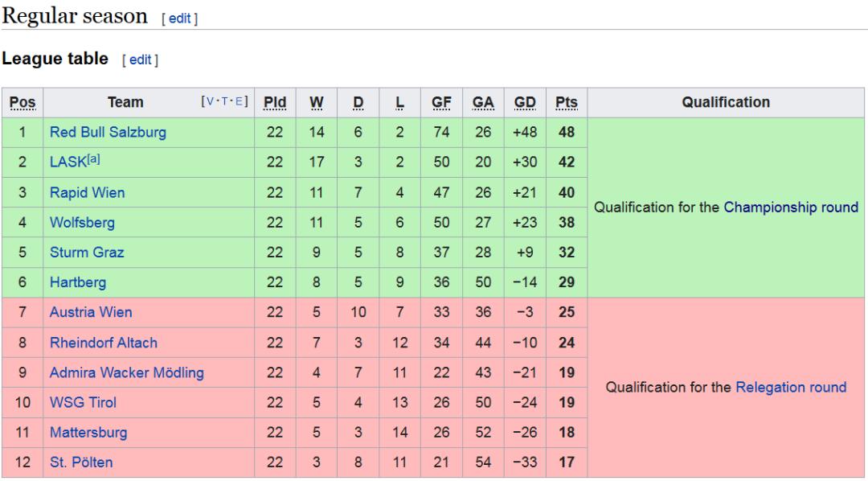Screen dimensions: 868x481
Task: Visit the Hartberg team page
Action: click(x=78, y=282)
